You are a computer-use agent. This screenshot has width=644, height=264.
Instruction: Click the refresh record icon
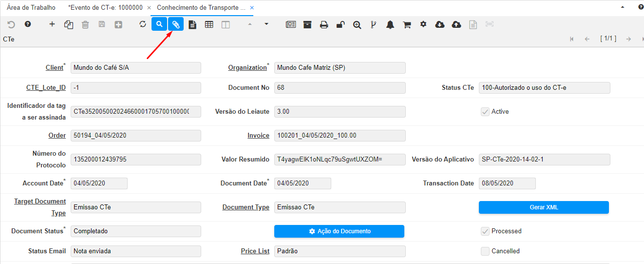[143, 24]
